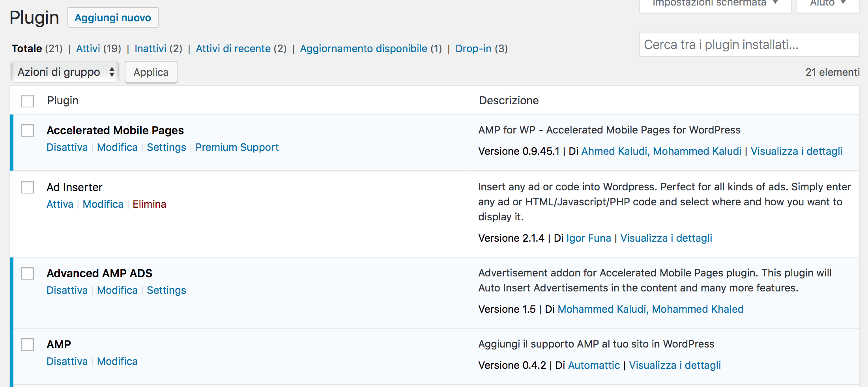Open Settings for Accelerated Mobile Pages
The image size is (868, 387).
(166, 147)
